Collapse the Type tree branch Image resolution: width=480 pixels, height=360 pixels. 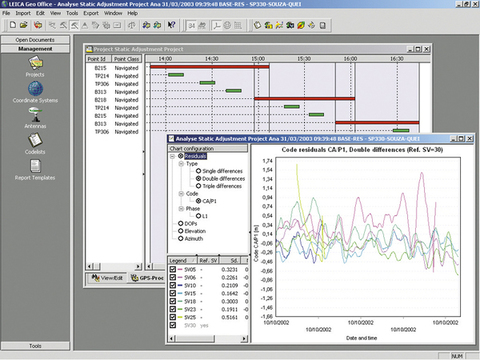click(181, 164)
